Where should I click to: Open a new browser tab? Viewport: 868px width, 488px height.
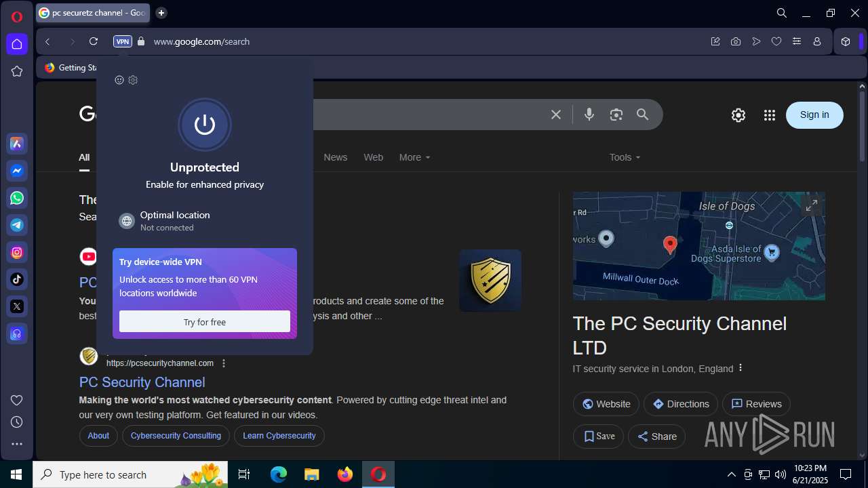(x=161, y=12)
